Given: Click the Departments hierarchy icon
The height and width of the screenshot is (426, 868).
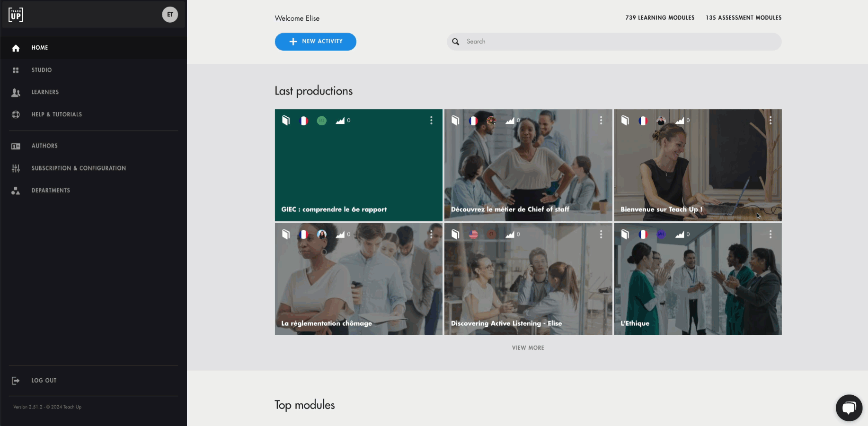Looking at the screenshot, I should coord(16,191).
